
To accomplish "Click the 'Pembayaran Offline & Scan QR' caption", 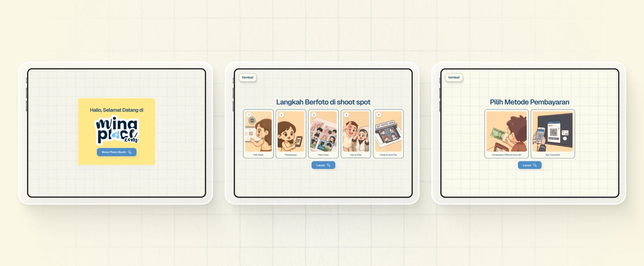I will point(507,155).
